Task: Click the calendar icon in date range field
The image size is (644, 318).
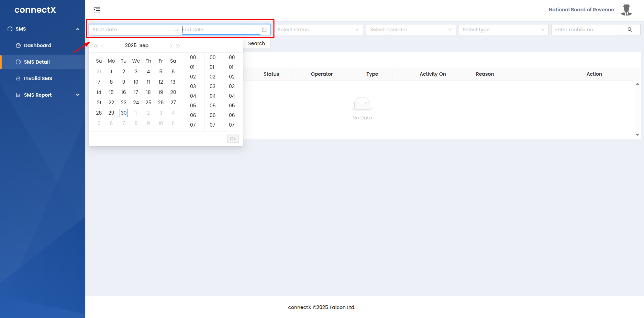Action: 264,30
